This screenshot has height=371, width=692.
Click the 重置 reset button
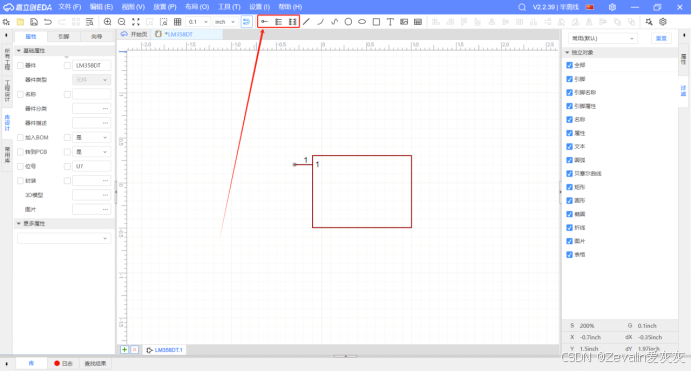click(661, 38)
